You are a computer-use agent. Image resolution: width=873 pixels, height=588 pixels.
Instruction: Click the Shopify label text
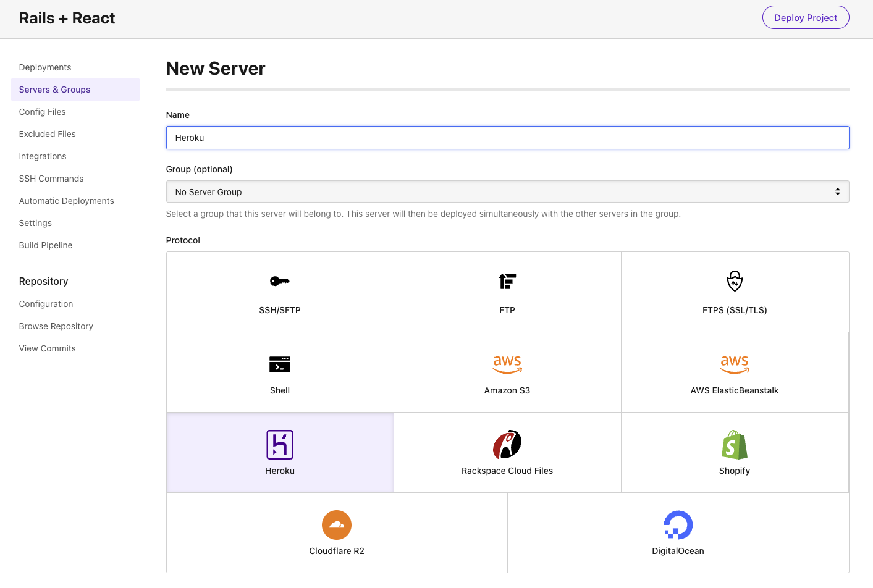click(735, 471)
